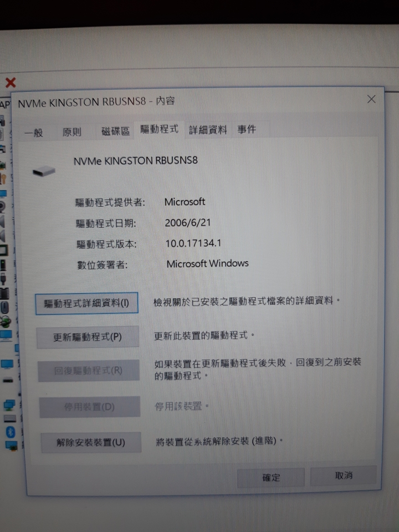Click the Microsoft Windows signer value

point(207,263)
